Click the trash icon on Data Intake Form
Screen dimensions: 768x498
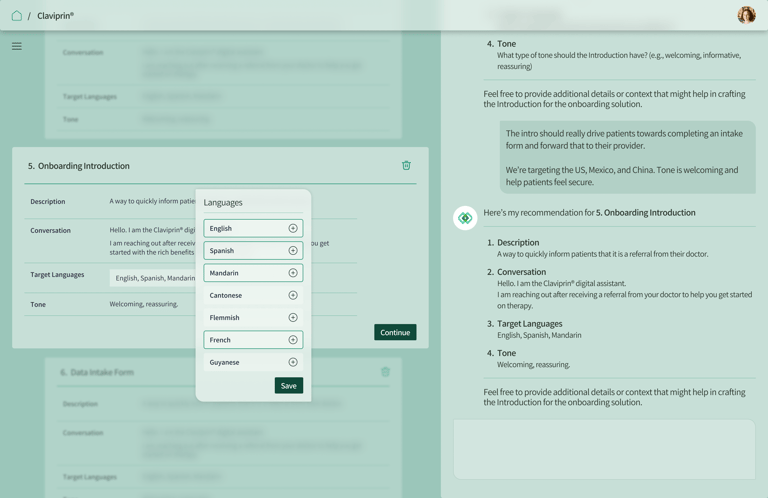[x=385, y=372]
